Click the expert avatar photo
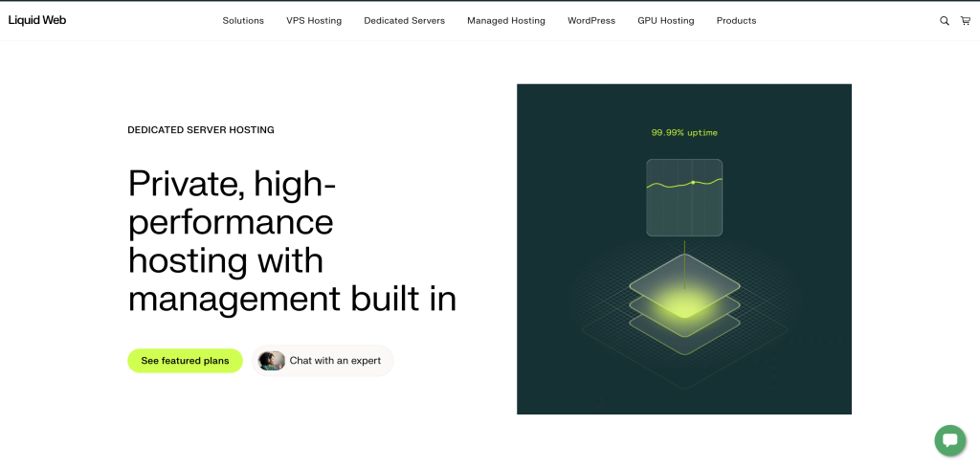This screenshot has width=980, height=469. 272,361
